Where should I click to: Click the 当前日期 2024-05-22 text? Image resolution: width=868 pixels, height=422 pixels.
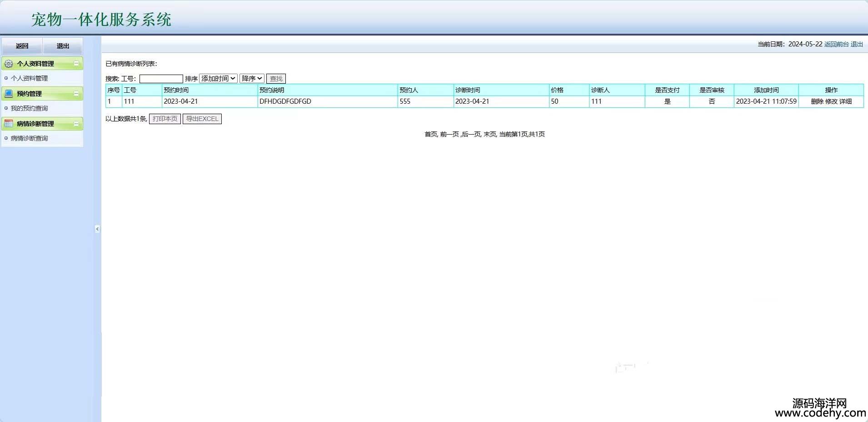[790, 44]
